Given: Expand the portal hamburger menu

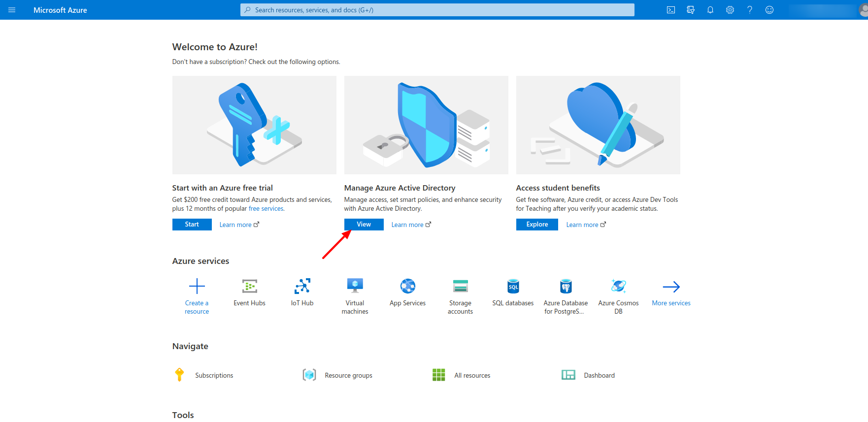Looking at the screenshot, I should coord(12,10).
